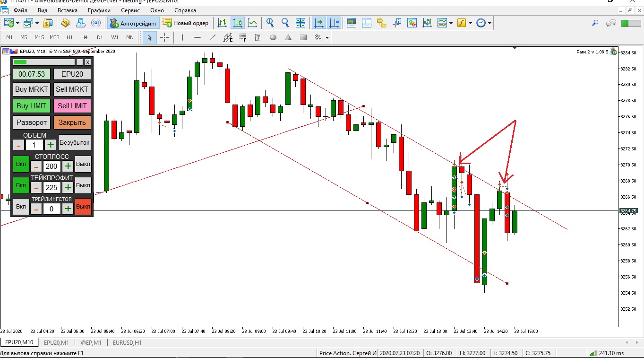Open the chat speech bubbles icon
The image size is (644, 358).
coord(611,23)
